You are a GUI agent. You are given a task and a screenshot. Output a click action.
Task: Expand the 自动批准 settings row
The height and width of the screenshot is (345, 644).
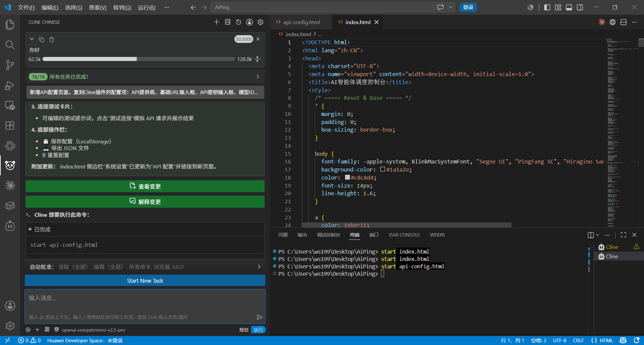click(x=145, y=267)
